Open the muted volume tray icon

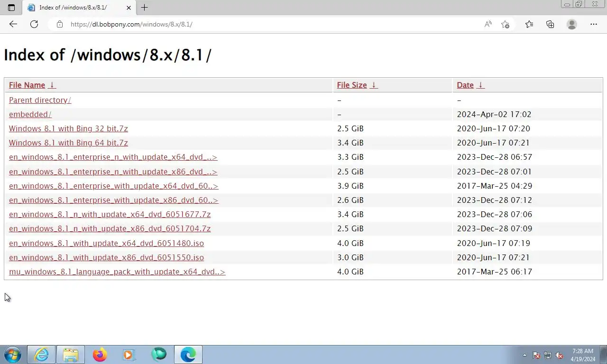[559, 355]
